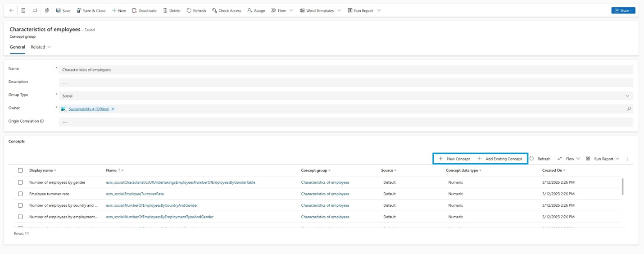The width and height of the screenshot is (644, 254).
Task: Click the Concepts subgrid Flow button
Action: [566, 159]
